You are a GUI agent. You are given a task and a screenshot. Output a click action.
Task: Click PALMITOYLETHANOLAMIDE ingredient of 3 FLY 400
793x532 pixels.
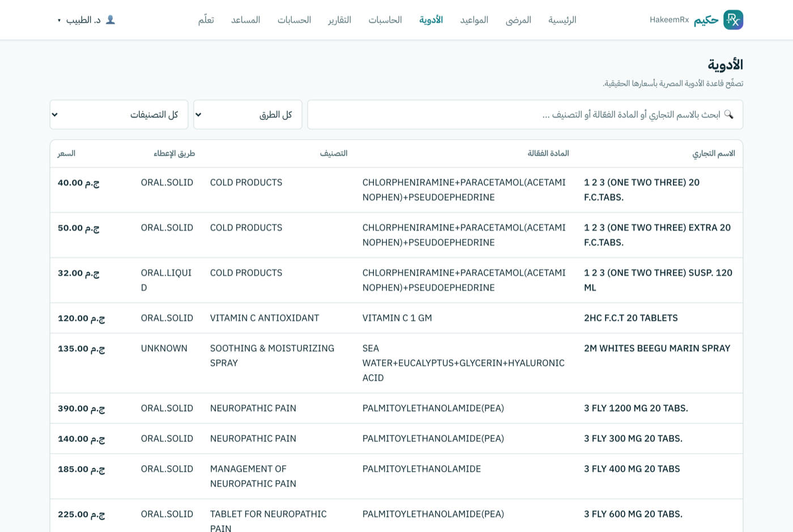(x=421, y=469)
